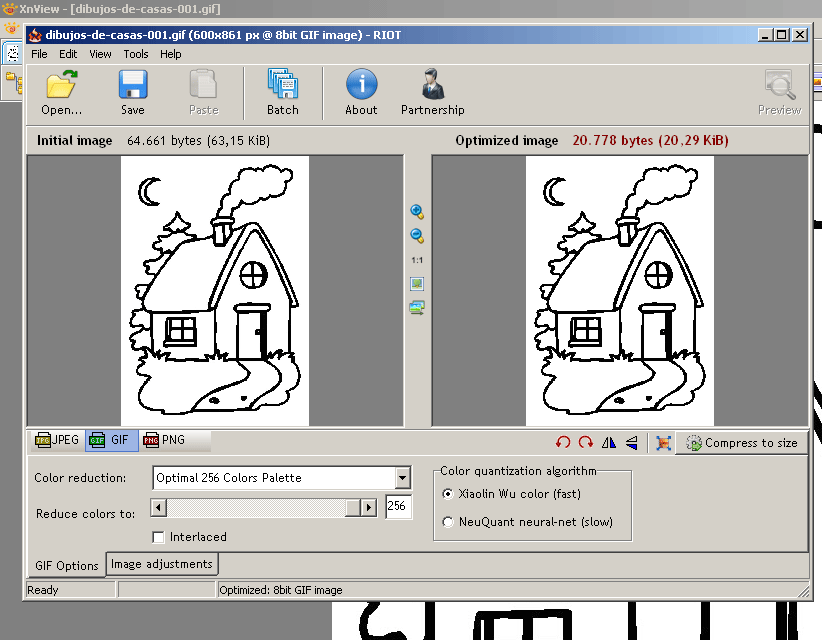
Task: Select Xiaolin Wu color (fast) algorithm
Action: tap(448, 494)
